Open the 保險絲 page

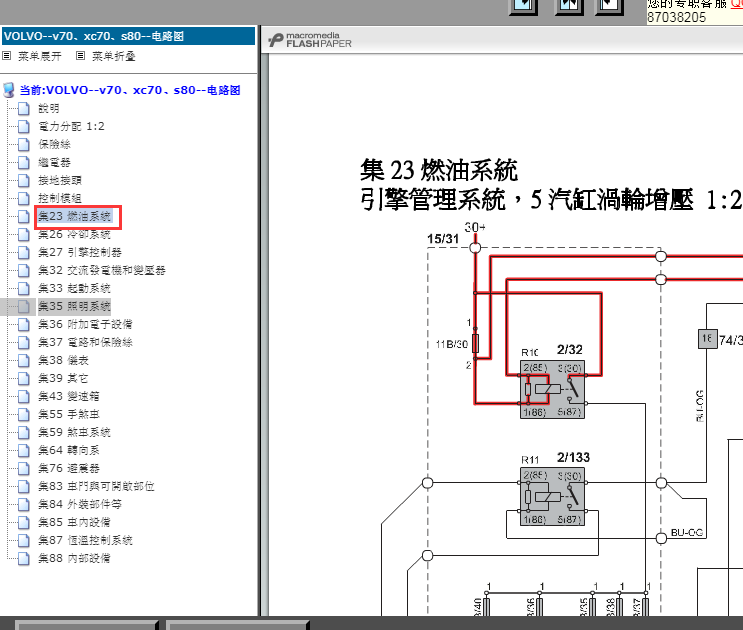[54, 144]
